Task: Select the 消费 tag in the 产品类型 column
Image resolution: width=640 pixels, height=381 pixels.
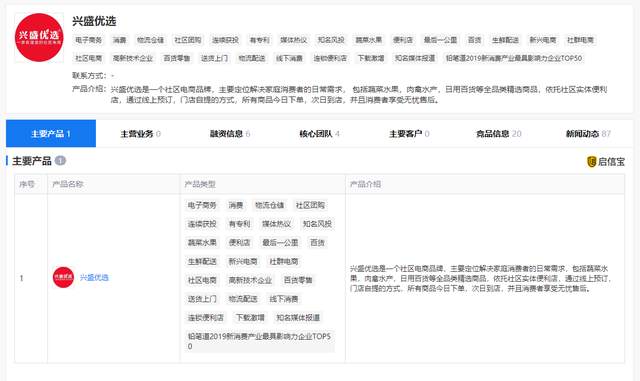Action: click(236, 205)
